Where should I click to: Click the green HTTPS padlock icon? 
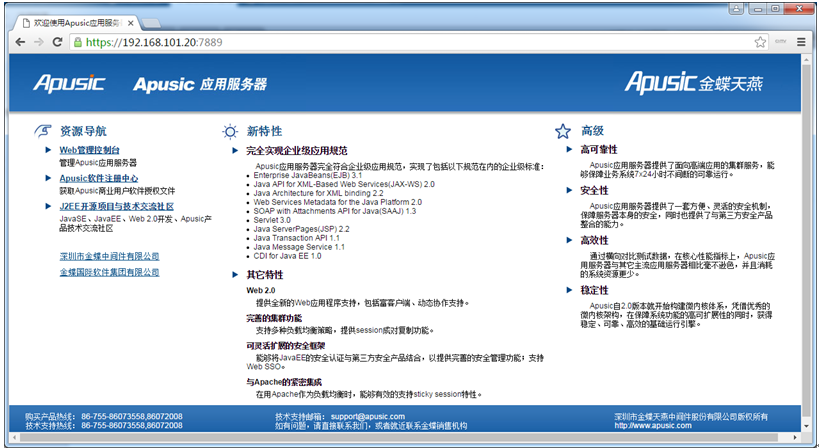click(x=78, y=42)
